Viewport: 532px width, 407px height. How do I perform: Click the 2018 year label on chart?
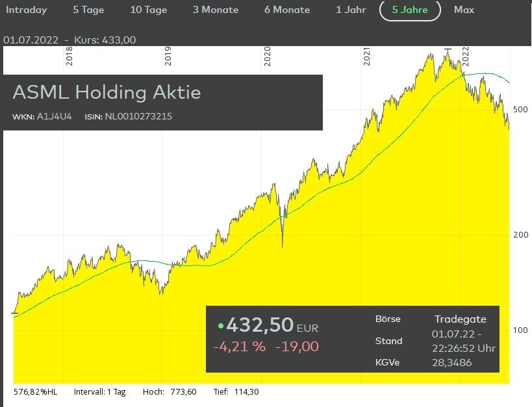[x=70, y=56]
